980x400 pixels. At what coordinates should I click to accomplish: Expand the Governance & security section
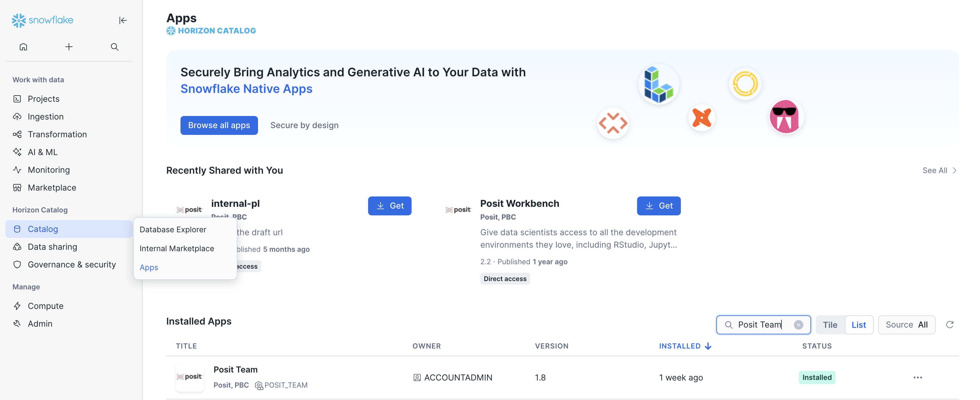tap(72, 264)
